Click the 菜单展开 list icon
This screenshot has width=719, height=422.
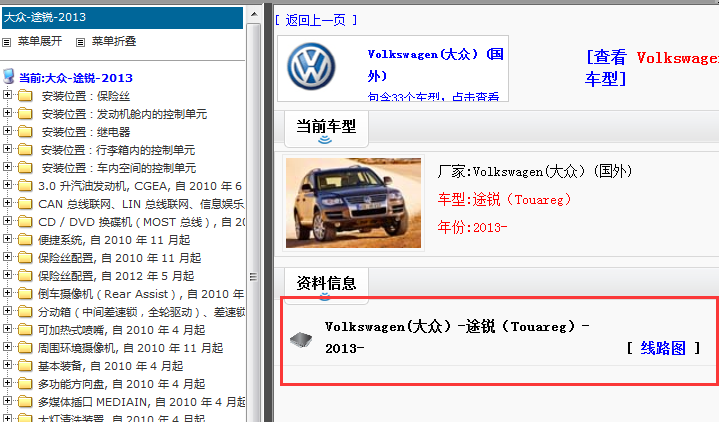click(x=6, y=42)
